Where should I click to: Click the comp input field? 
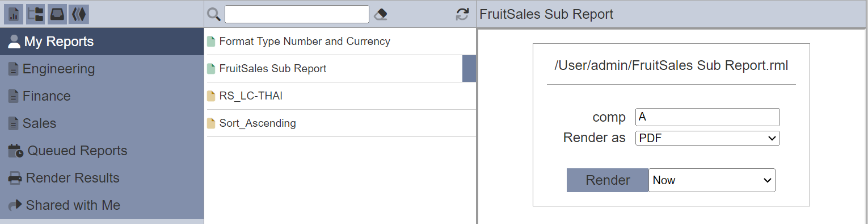coord(707,117)
